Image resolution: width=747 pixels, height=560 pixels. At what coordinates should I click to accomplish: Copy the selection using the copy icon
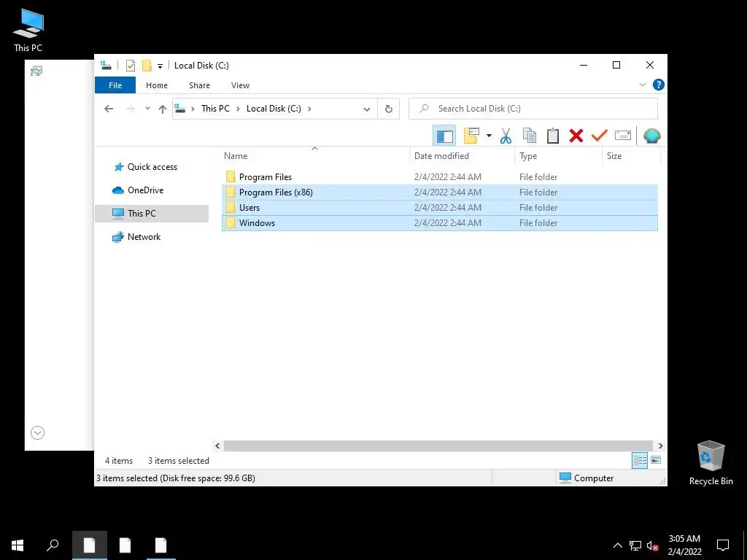coord(530,136)
